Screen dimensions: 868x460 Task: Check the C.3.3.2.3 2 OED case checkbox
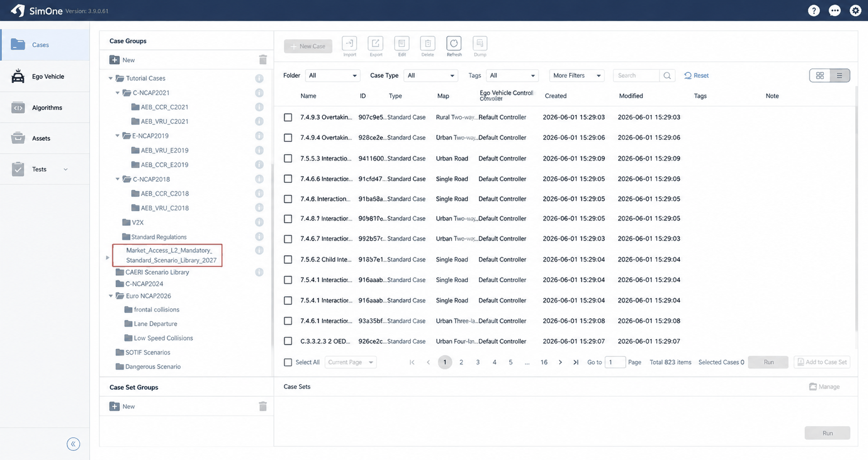coord(288,341)
